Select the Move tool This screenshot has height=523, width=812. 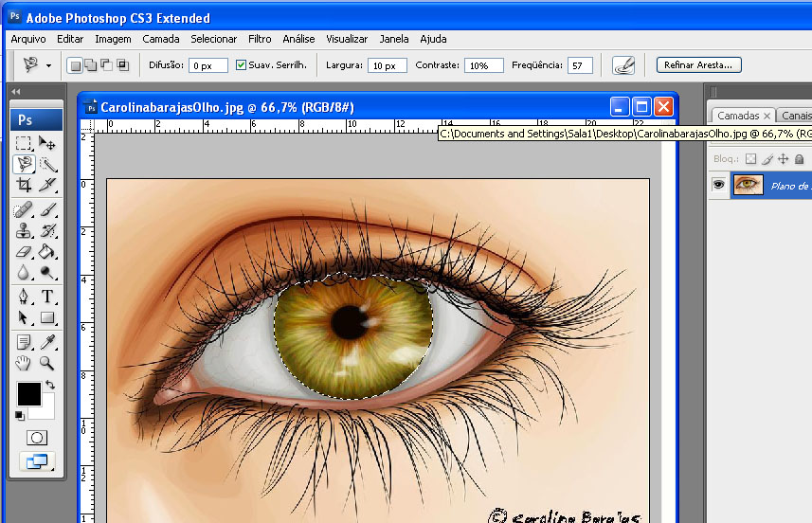coord(47,142)
